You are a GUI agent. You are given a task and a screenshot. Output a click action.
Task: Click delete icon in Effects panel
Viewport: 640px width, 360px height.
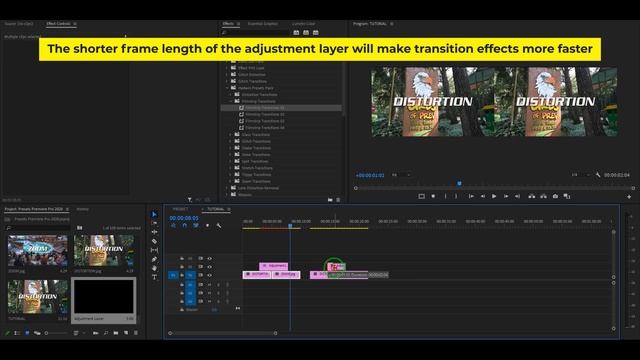coord(338,200)
